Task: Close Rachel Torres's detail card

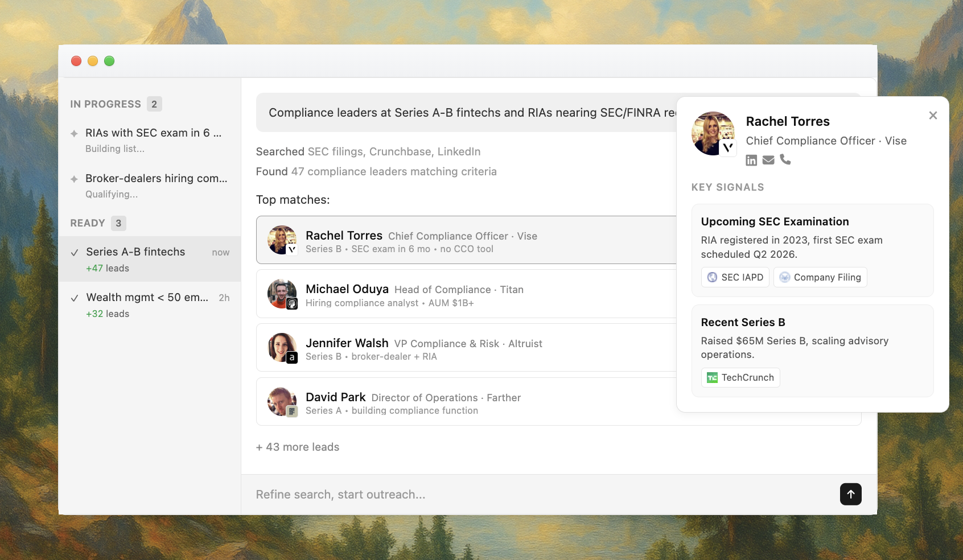Action: (932, 116)
